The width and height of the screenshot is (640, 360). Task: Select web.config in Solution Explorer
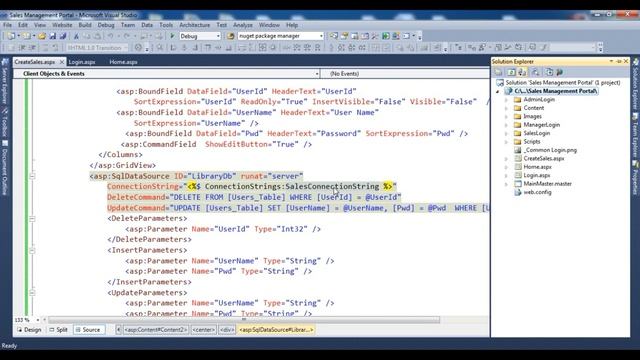tap(537, 192)
